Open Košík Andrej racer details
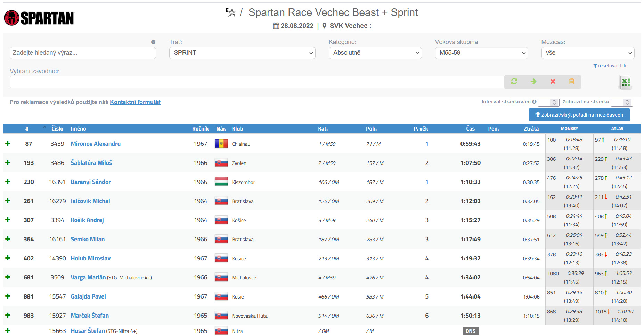Viewport: 644px width, 336px height. [87, 220]
